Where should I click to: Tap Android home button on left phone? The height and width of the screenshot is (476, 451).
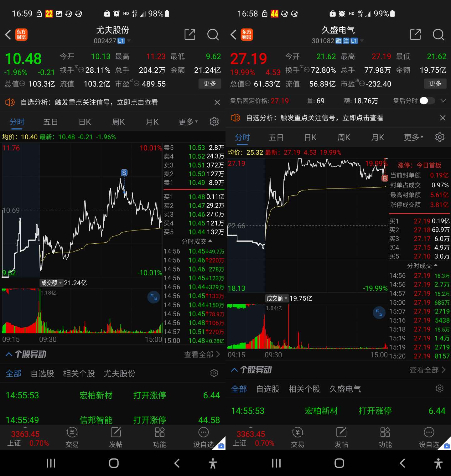pos(114,463)
